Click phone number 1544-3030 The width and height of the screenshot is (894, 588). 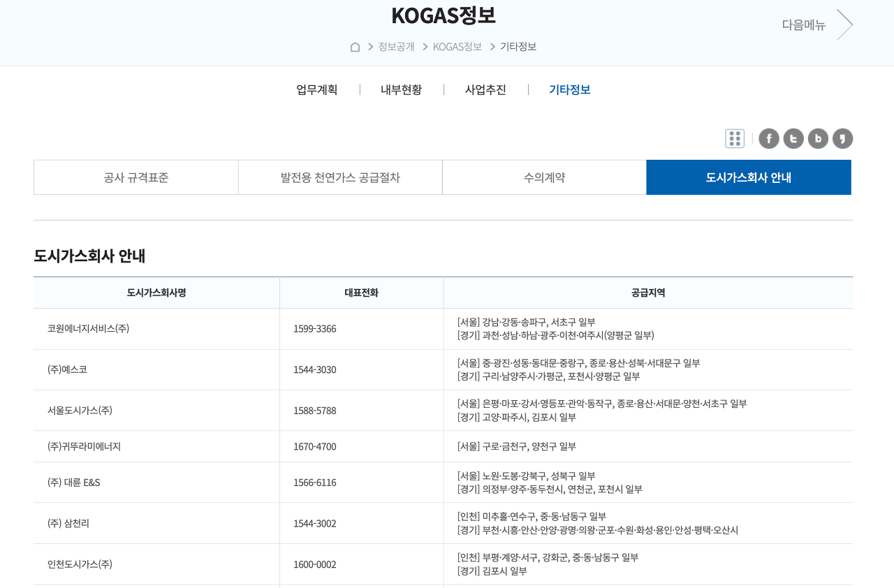(x=315, y=369)
